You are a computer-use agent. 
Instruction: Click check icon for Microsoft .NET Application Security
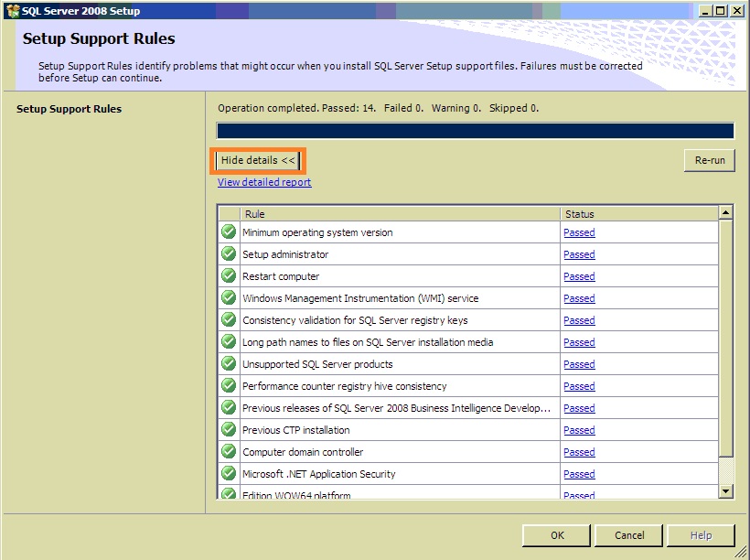click(x=229, y=474)
